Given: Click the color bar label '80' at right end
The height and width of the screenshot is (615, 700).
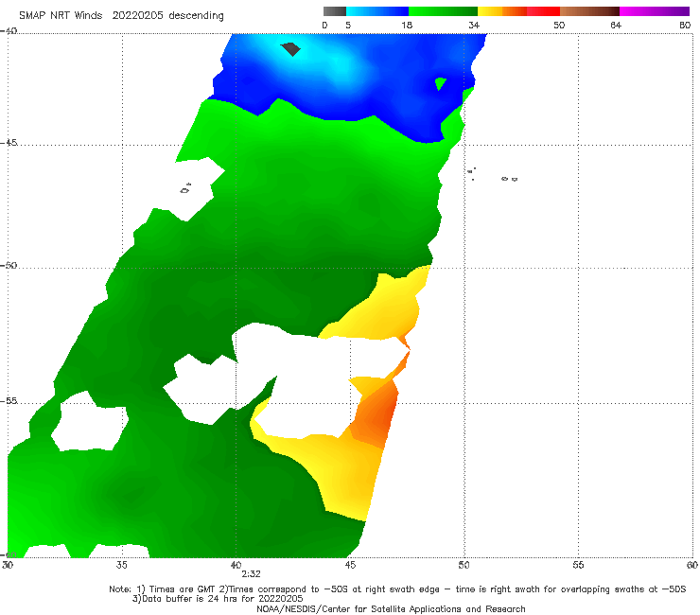Looking at the screenshot, I should click(685, 26).
